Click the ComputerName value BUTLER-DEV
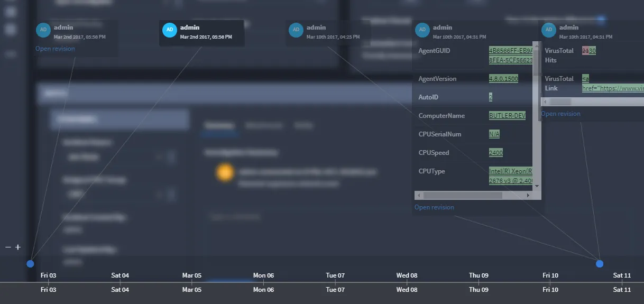 507,116
